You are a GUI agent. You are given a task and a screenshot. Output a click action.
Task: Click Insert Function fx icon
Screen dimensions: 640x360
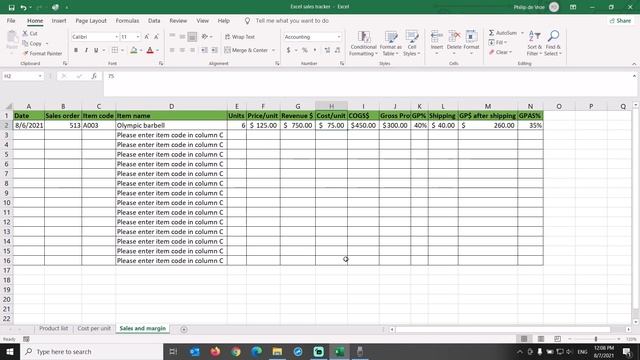(94, 76)
